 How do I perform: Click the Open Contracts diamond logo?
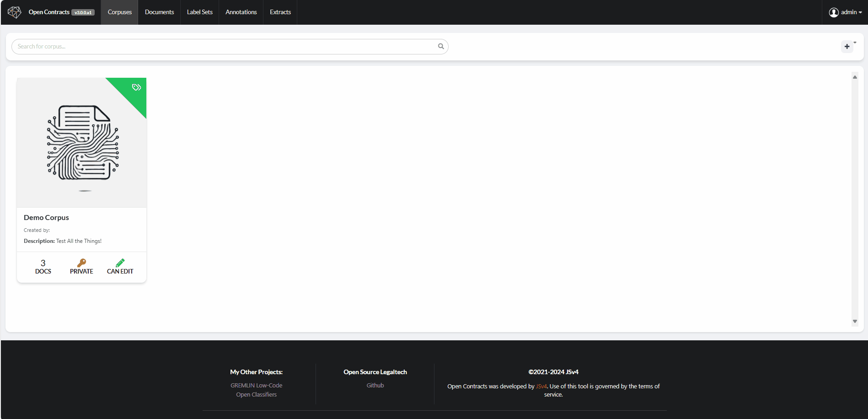tap(14, 12)
